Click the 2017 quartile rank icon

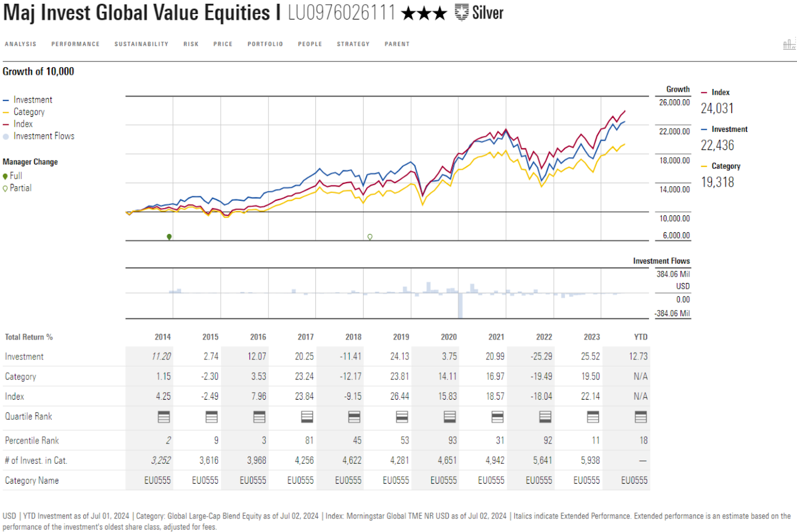[307, 417]
